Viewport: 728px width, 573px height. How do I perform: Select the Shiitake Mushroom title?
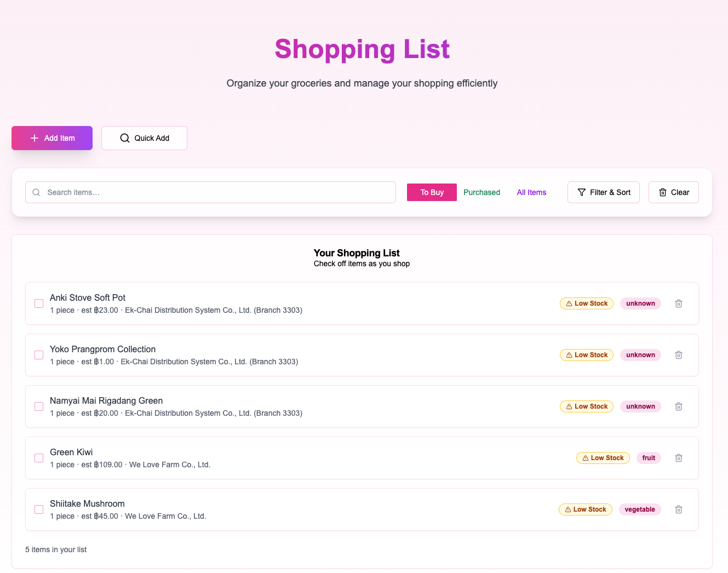pos(87,503)
